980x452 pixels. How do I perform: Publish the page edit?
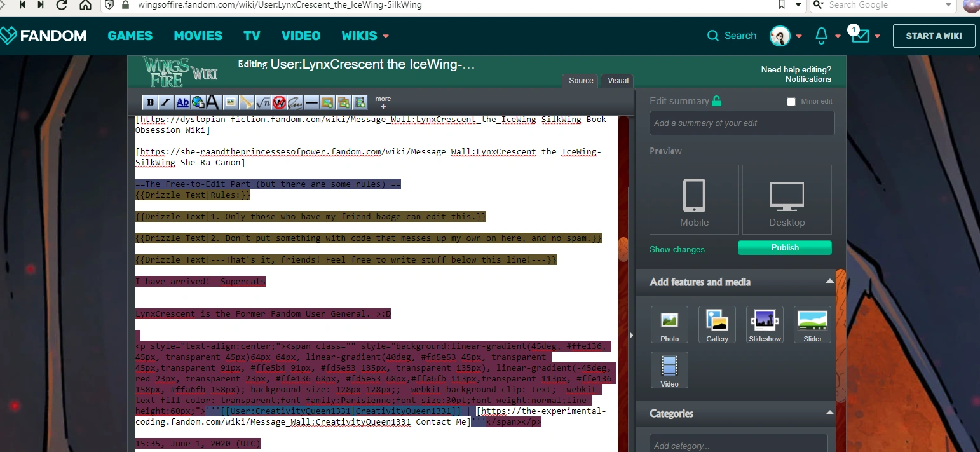[x=784, y=248]
